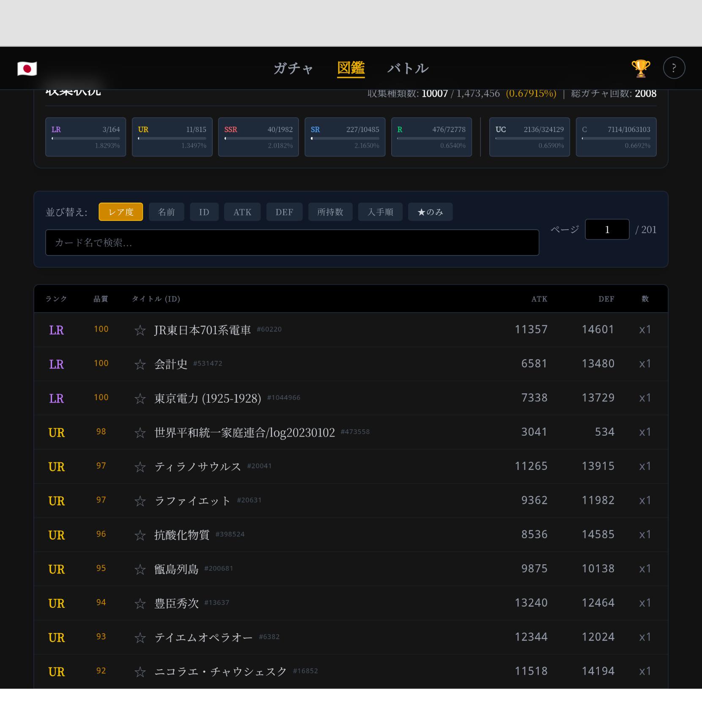Select the レア度 sort button
The image size is (702, 728).
(121, 212)
